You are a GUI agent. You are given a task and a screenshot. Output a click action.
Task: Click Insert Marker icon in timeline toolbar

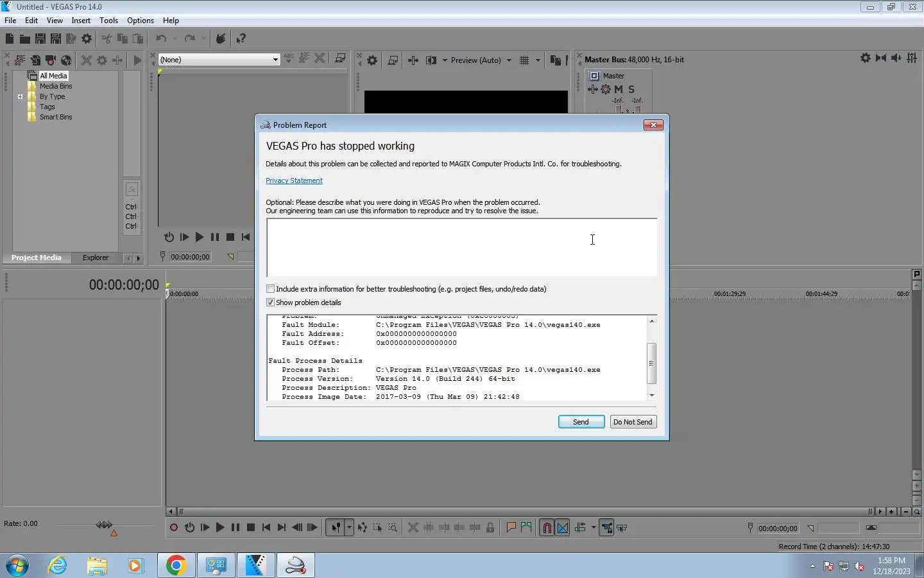[x=511, y=528]
